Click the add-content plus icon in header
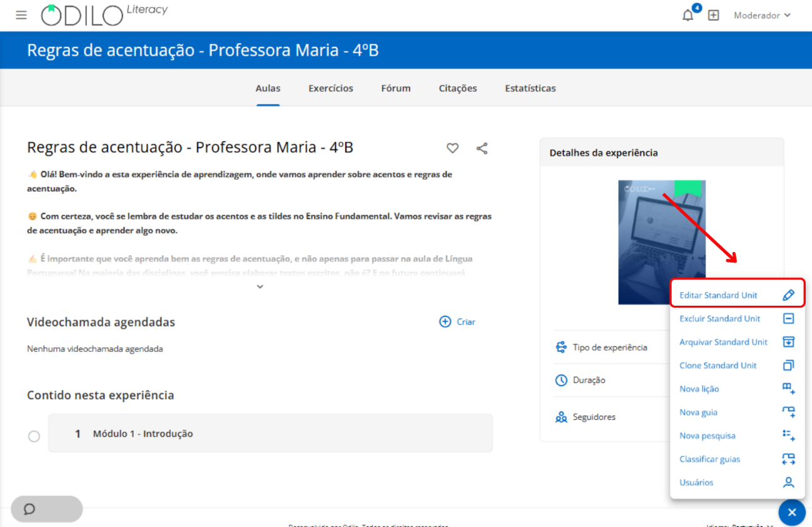 coord(713,16)
